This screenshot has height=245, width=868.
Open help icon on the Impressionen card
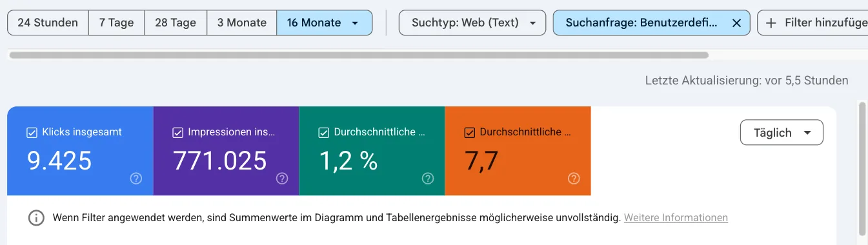click(282, 179)
